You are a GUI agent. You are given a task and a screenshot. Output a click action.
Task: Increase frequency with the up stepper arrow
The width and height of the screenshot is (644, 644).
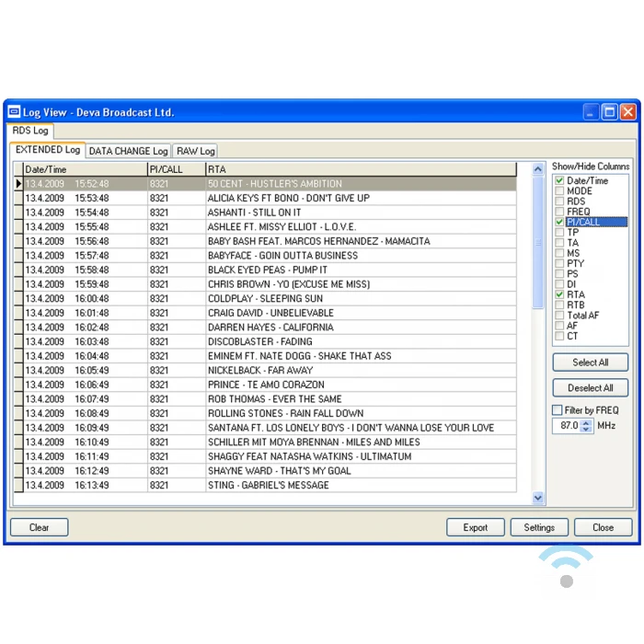click(x=587, y=422)
